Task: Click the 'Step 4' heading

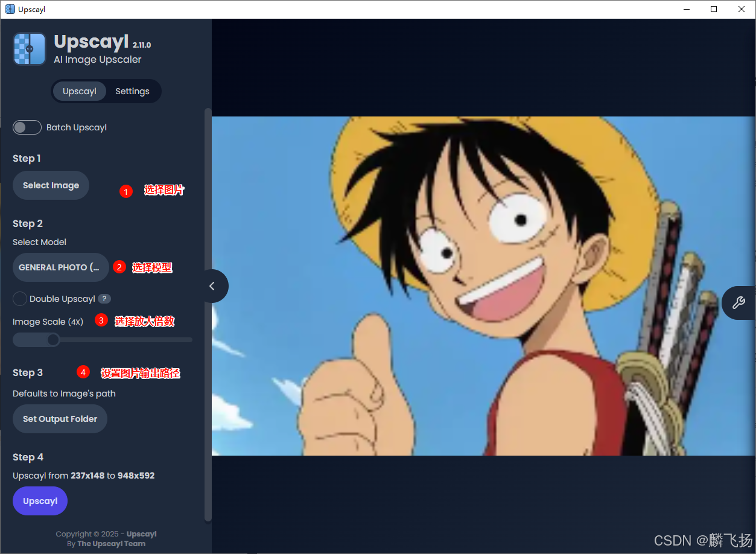Action: [x=28, y=457]
